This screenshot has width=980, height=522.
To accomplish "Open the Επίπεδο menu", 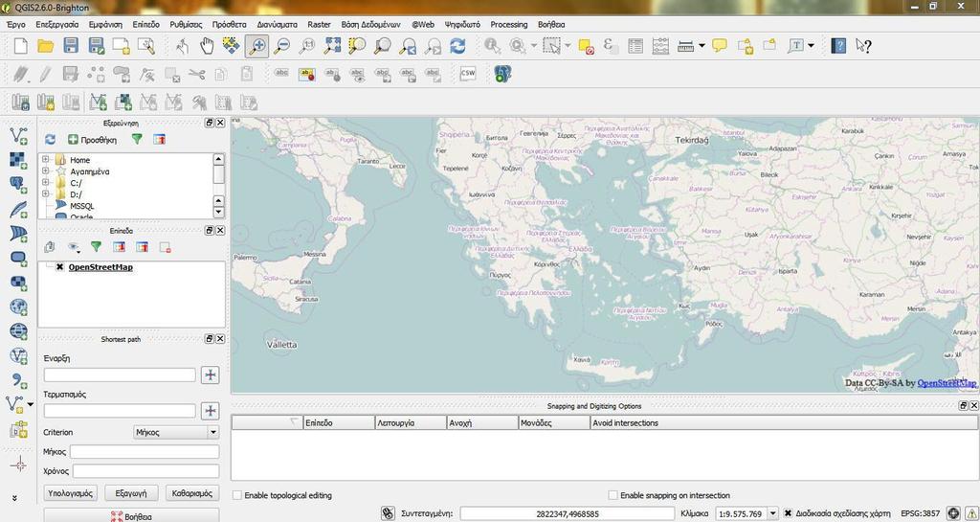I will (x=145, y=24).
